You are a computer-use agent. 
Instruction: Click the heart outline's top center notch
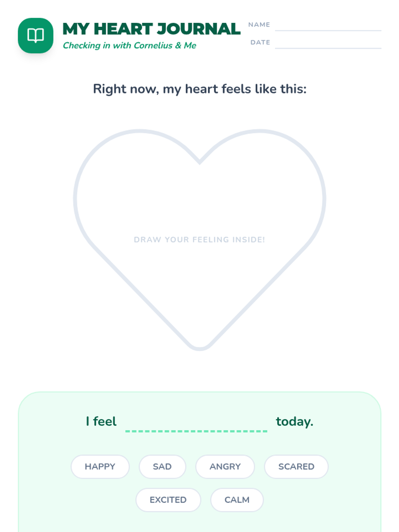click(x=199, y=162)
